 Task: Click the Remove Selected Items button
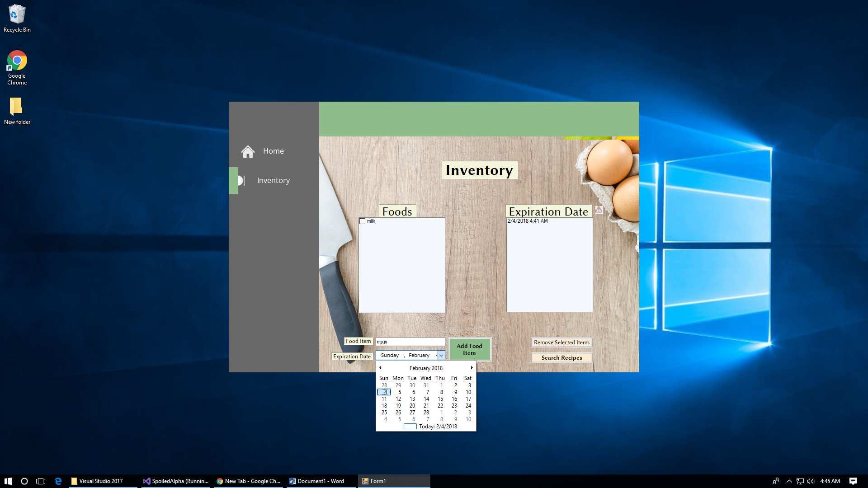coord(561,343)
